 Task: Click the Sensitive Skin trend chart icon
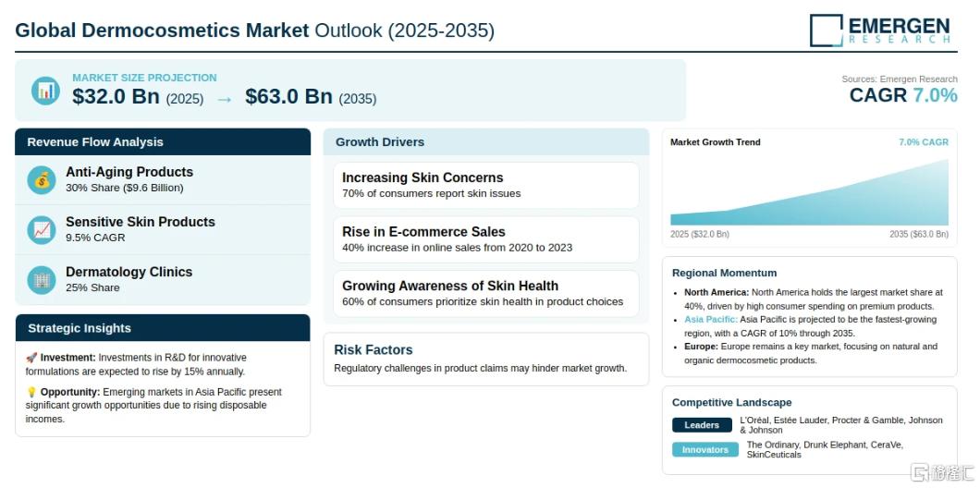point(42,230)
